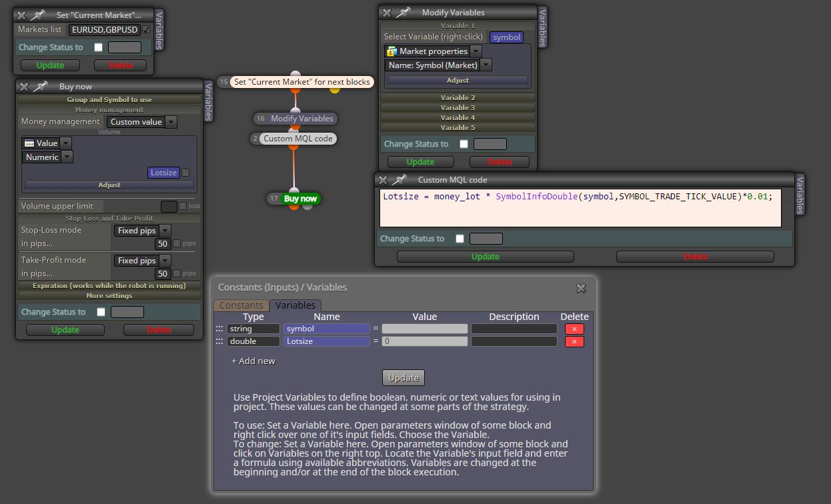Open Variables side tab of Modify Variables panel
The height and width of the screenshot is (504, 831).
pyautogui.click(x=542, y=27)
